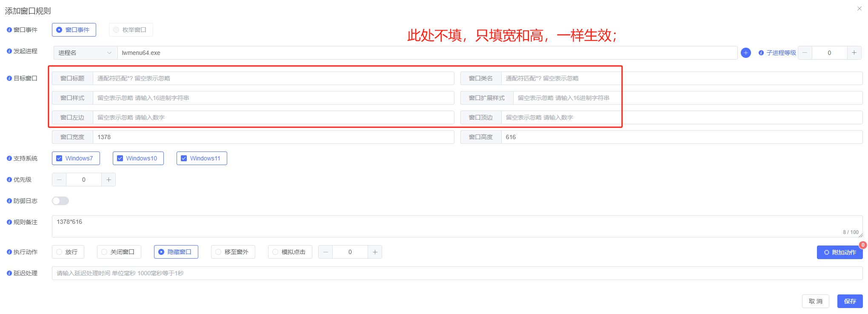Increase 模拟点击 counter with plus button

pyautogui.click(x=375, y=252)
